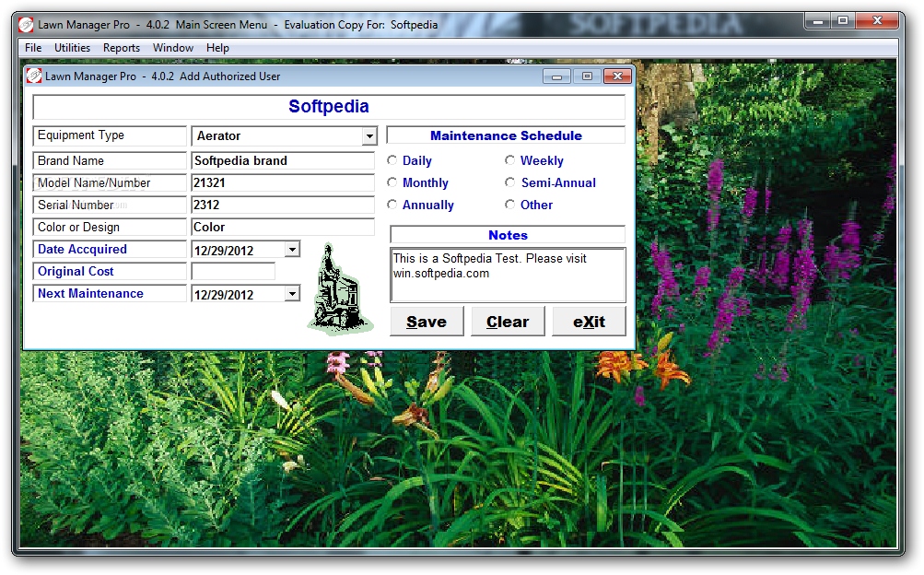Click the Maintenance Schedule heading

coord(506,135)
